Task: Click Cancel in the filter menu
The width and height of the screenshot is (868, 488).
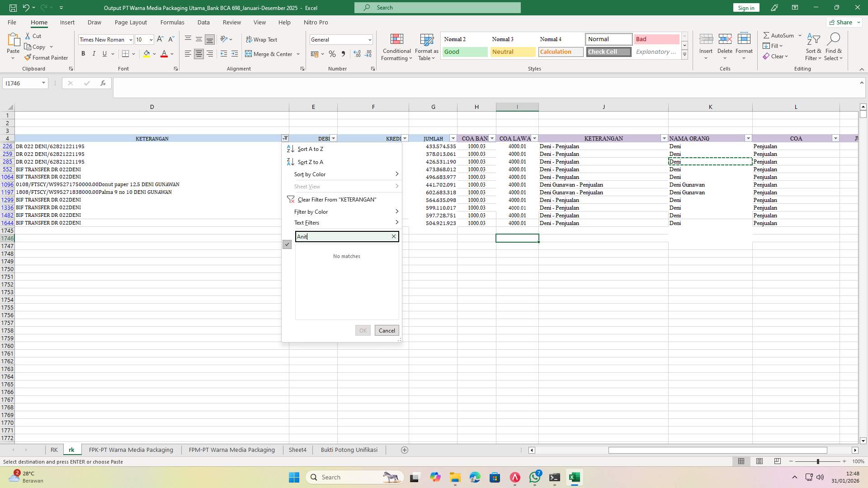Action: click(387, 330)
